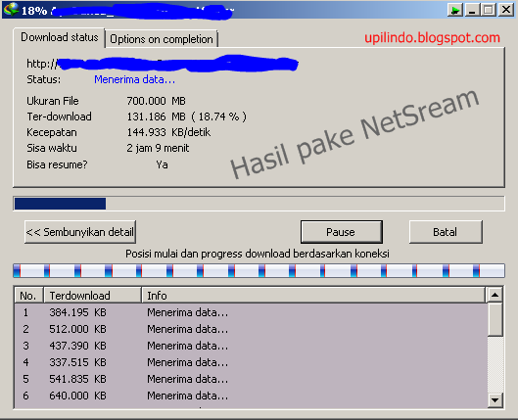Screen dimensions: 518x420
Task: Click the 'Menerima data...' status text
Action: (x=135, y=79)
